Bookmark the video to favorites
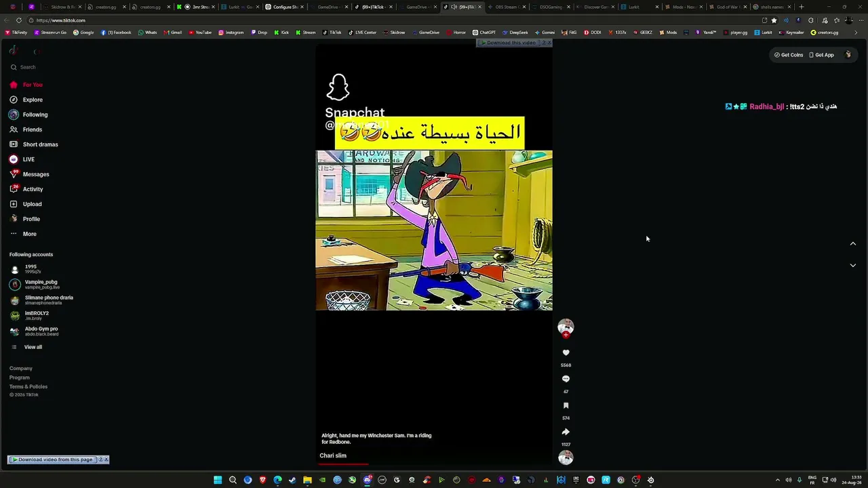Screen dimensions: 868x488 pos(566,405)
